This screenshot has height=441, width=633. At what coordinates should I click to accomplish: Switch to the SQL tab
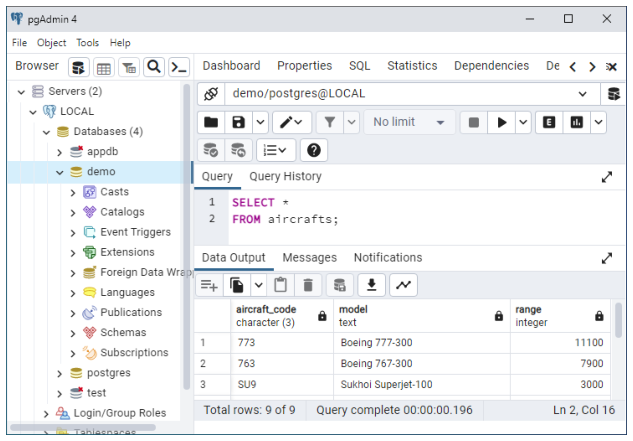[359, 66]
